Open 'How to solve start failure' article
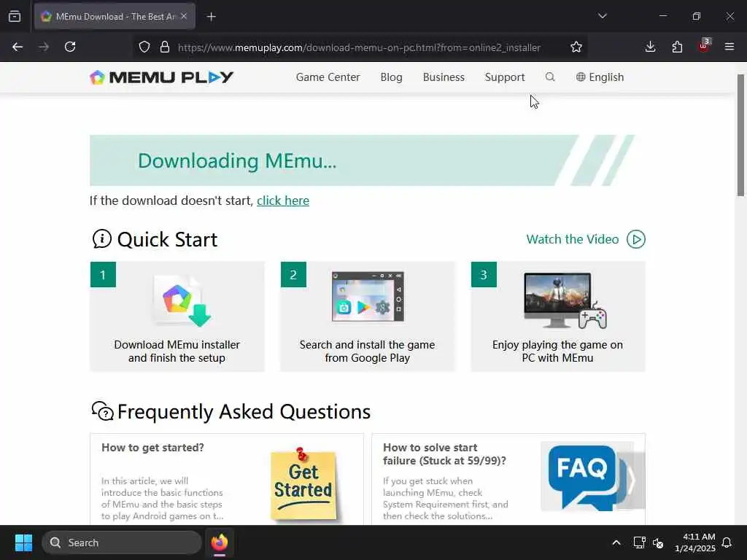Image resolution: width=747 pixels, height=560 pixels. (444, 454)
